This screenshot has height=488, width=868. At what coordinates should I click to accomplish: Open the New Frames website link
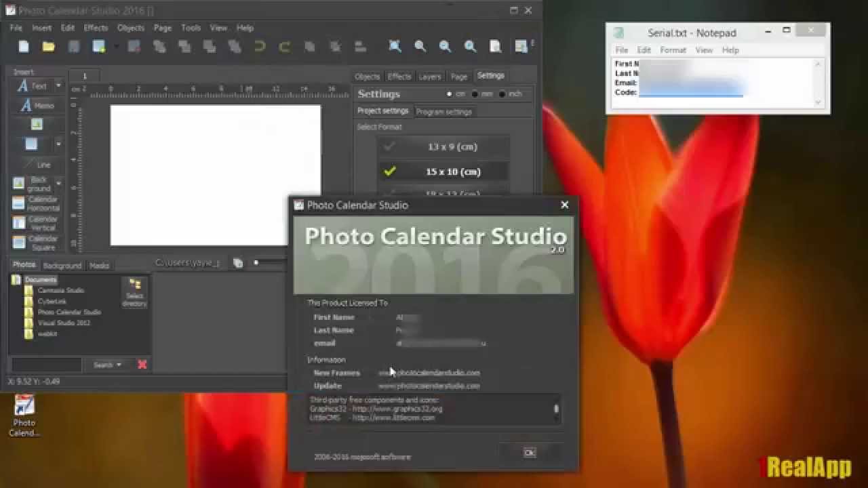[x=429, y=373]
